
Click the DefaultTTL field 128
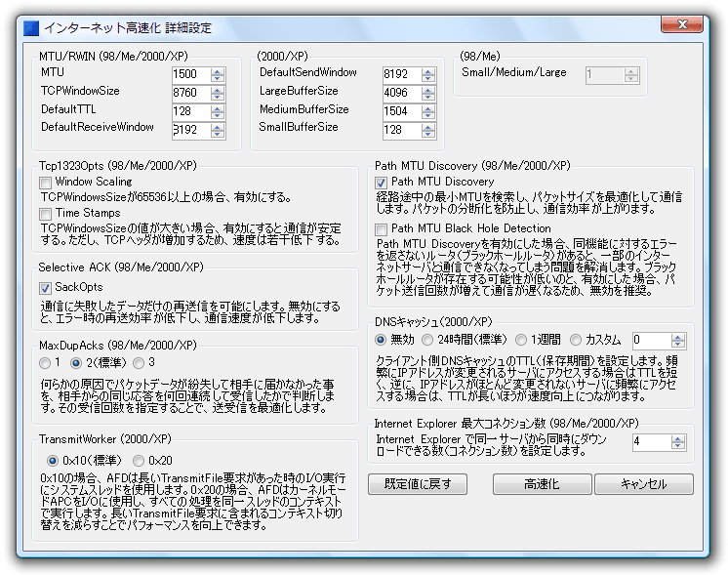point(191,112)
